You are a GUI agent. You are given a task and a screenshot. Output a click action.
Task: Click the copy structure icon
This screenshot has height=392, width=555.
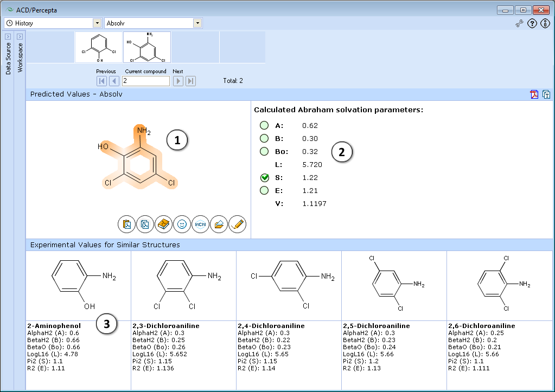coord(145,224)
